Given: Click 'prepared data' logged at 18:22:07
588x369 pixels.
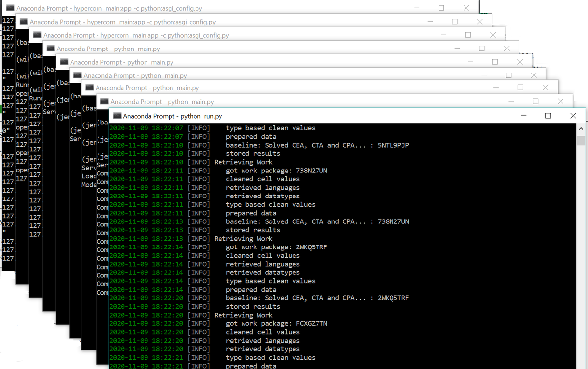Looking at the screenshot, I should [x=251, y=137].
